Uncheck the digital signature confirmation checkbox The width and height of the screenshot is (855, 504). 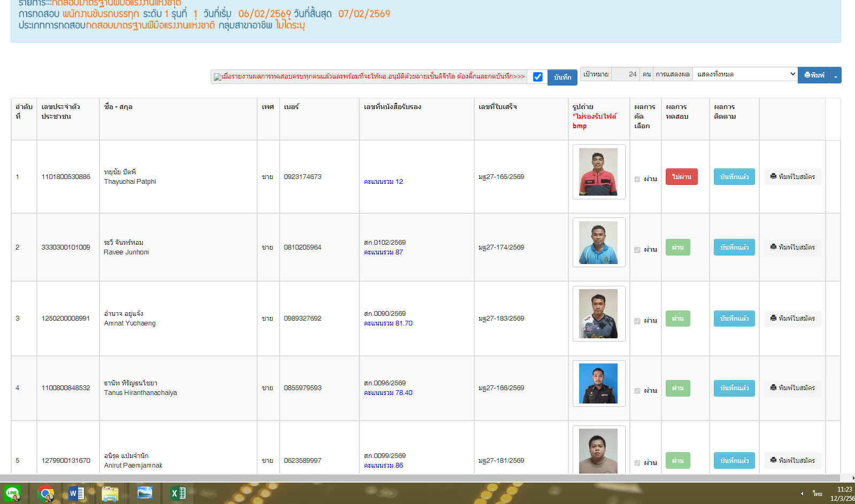click(x=537, y=77)
